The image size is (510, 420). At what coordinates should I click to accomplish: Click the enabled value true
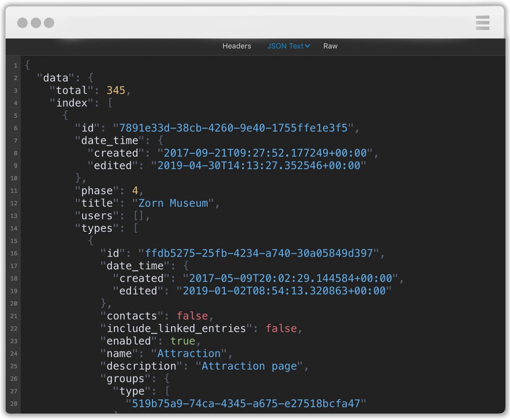coord(183,341)
